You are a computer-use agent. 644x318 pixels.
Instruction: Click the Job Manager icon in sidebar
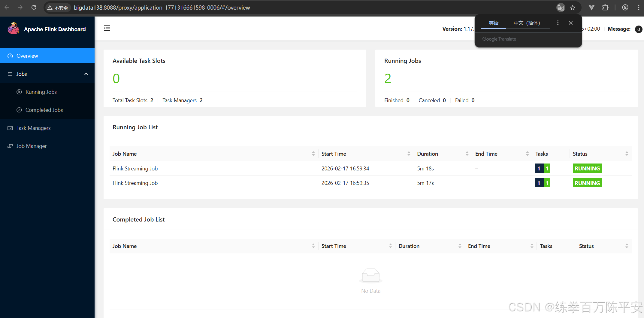[x=10, y=146]
